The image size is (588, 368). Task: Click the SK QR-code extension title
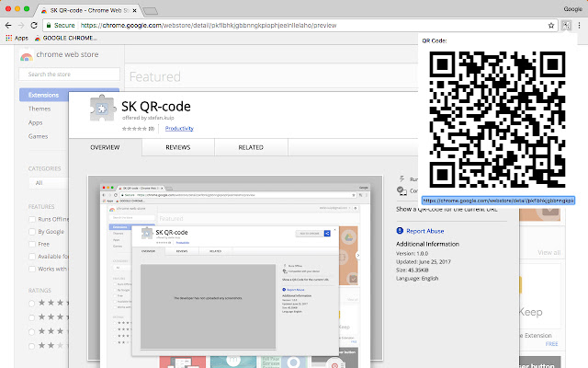pyautogui.click(x=156, y=107)
